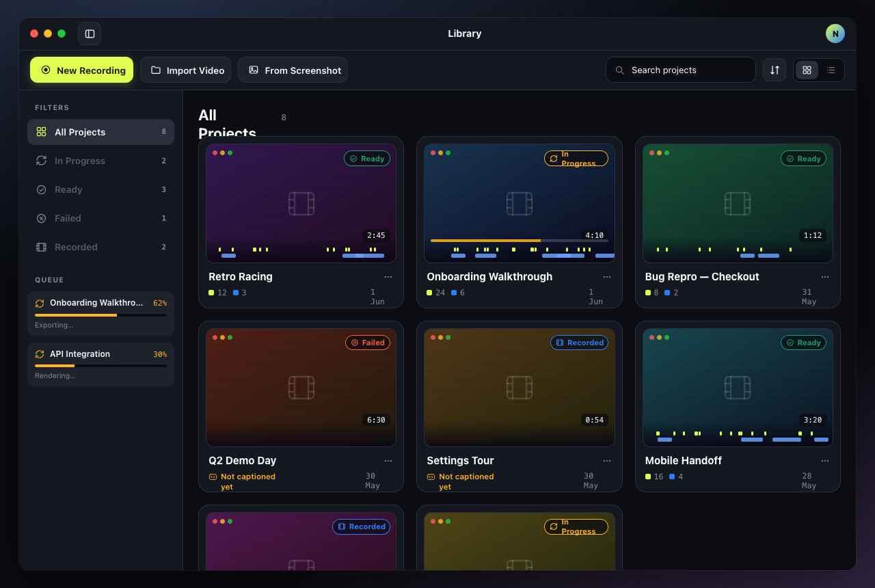Click Ready badge on Retro Racing
Screen dimensions: 875x588
[367, 159]
